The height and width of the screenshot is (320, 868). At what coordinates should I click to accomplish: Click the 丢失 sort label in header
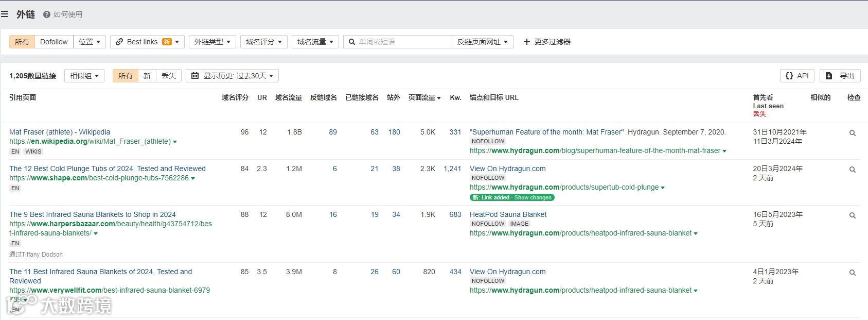[x=759, y=114]
